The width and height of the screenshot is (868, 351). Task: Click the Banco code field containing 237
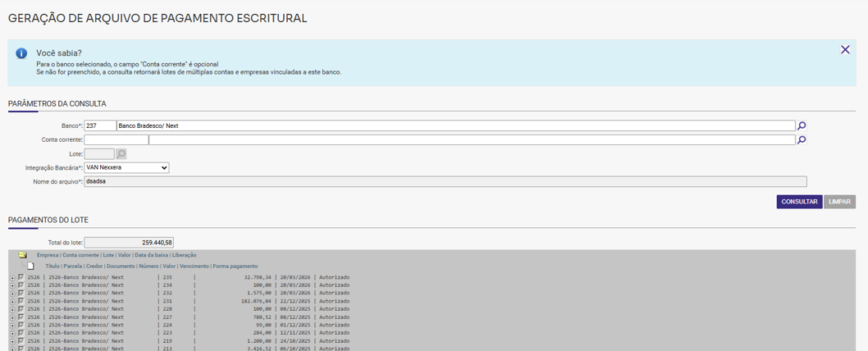pyautogui.click(x=100, y=125)
